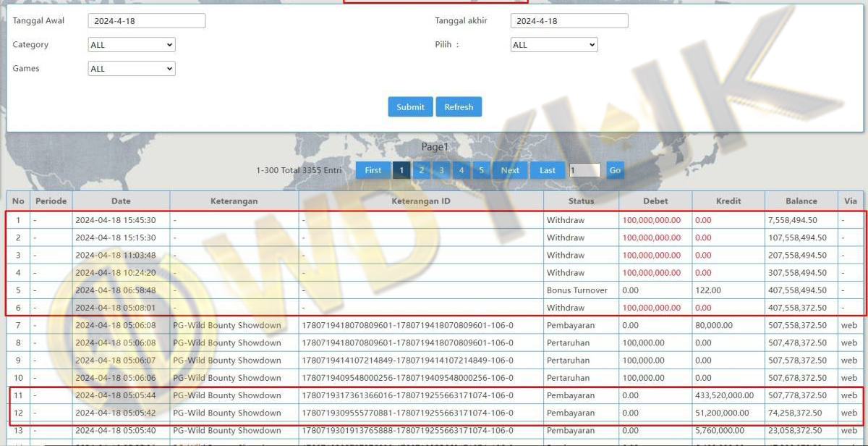Click Pertaruhan status at 05:06:07 row
The height and width of the screenshot is (446, 868).
click(x=568, y=360)
